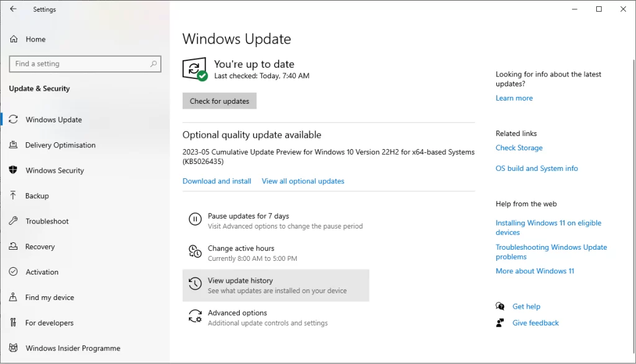
Task: Click the Windows Update sync icon in sidebar
Action: click(x=14, y=119)
